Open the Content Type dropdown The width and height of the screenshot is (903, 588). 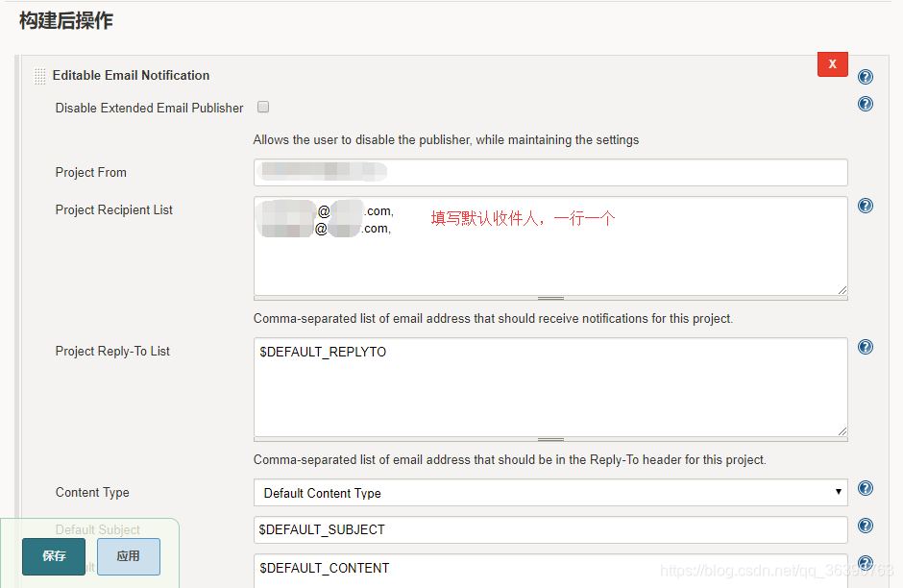pyautogui.click(x=550, y=493)
